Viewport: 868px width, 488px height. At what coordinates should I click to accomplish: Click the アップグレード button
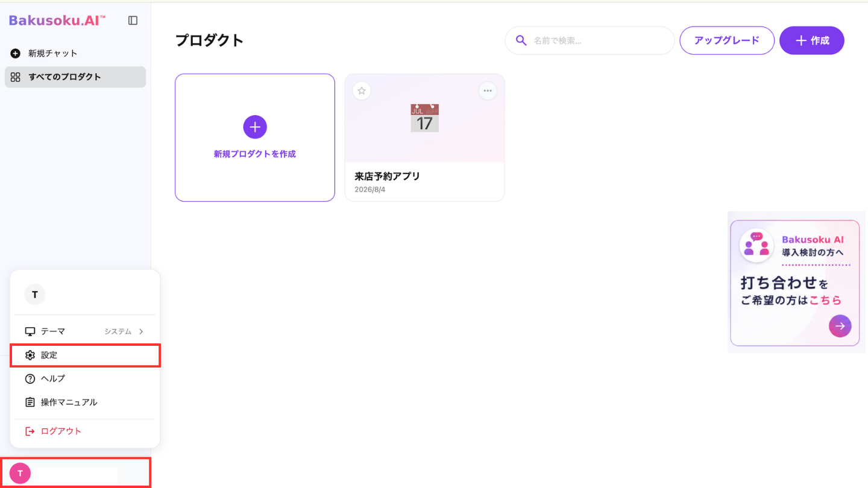tap(727, 40)
